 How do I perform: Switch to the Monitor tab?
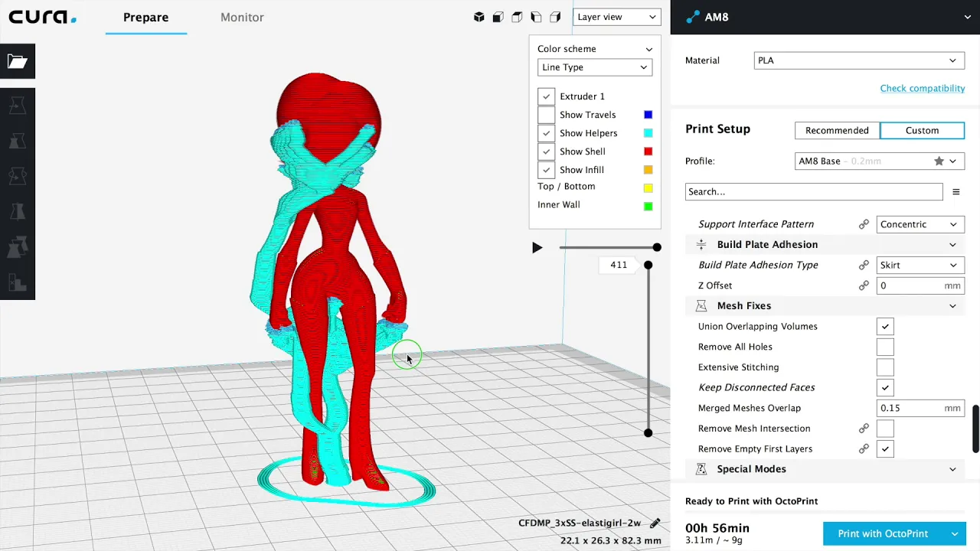click(242, 17)
